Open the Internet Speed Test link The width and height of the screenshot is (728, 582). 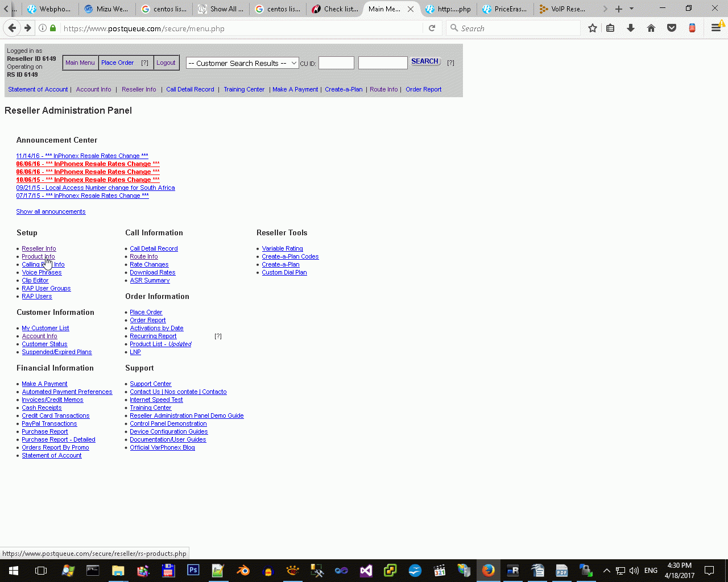pos(156,400)
